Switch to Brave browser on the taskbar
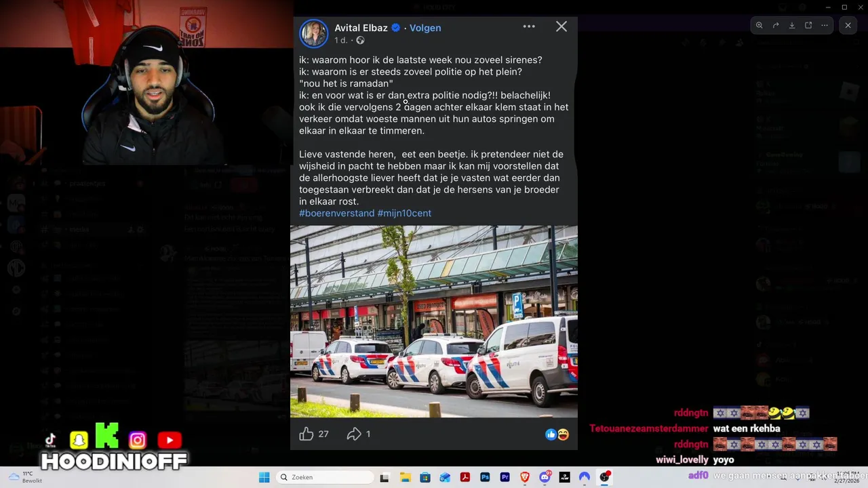Screen dimensions: 868x488 [x=525, y=477]
